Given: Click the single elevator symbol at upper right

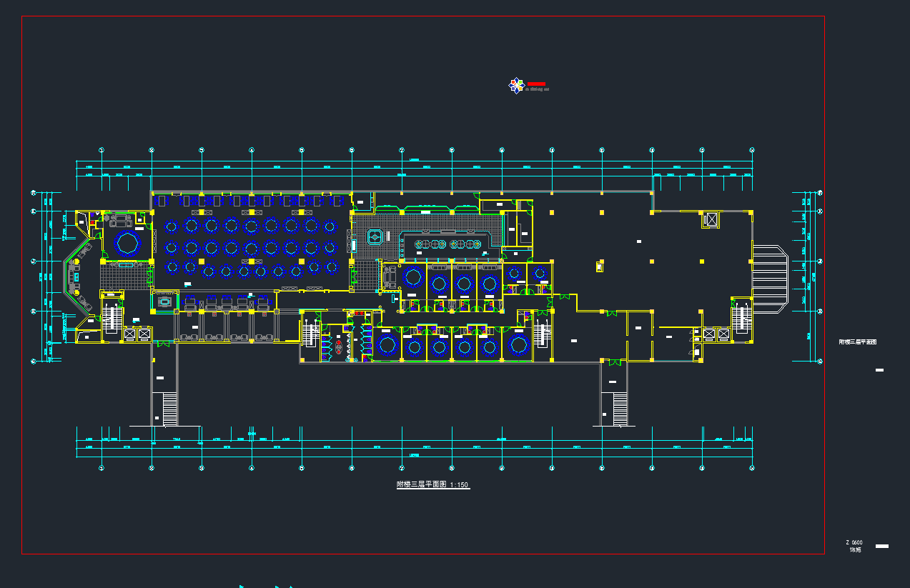Looking at the screenshot, I should point(711,220).
